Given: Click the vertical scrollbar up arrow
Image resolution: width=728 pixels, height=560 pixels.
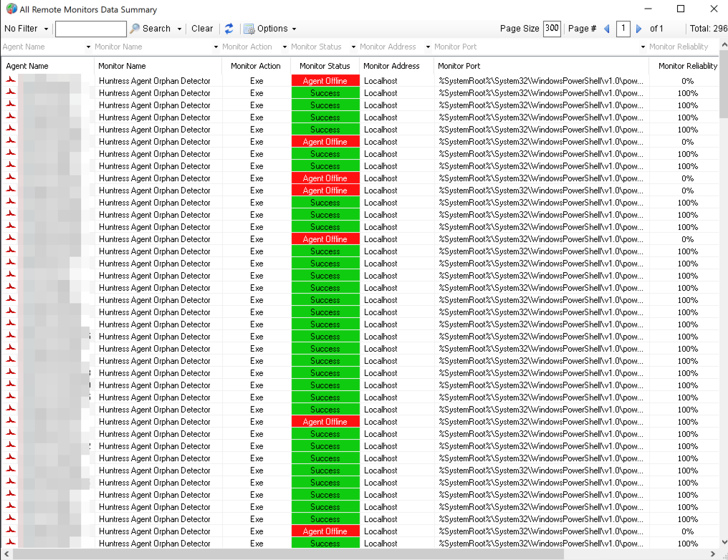Looking at the screenshot, I should tap(724, 44).
